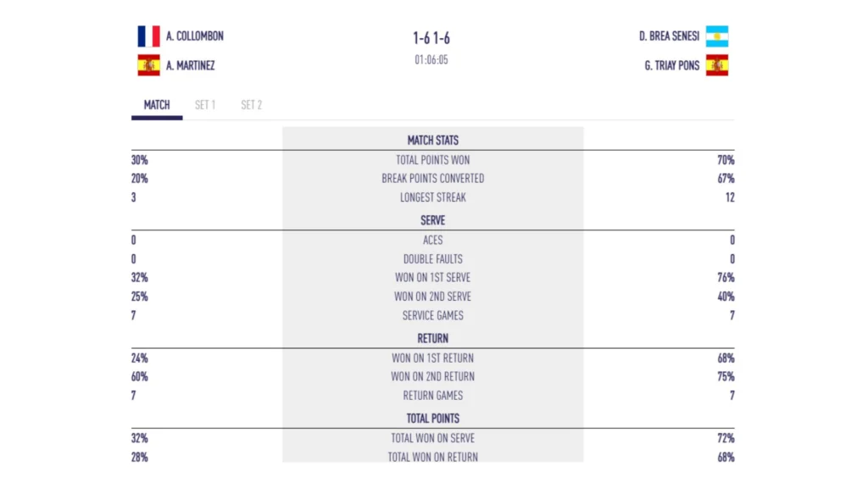Open D. Brea Senesi player name
868x488 pixels.
coord(669,36)
